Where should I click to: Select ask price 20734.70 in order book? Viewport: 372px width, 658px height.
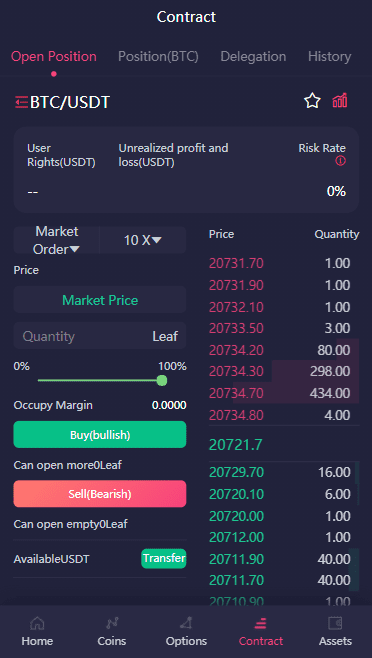pos(236,393)
